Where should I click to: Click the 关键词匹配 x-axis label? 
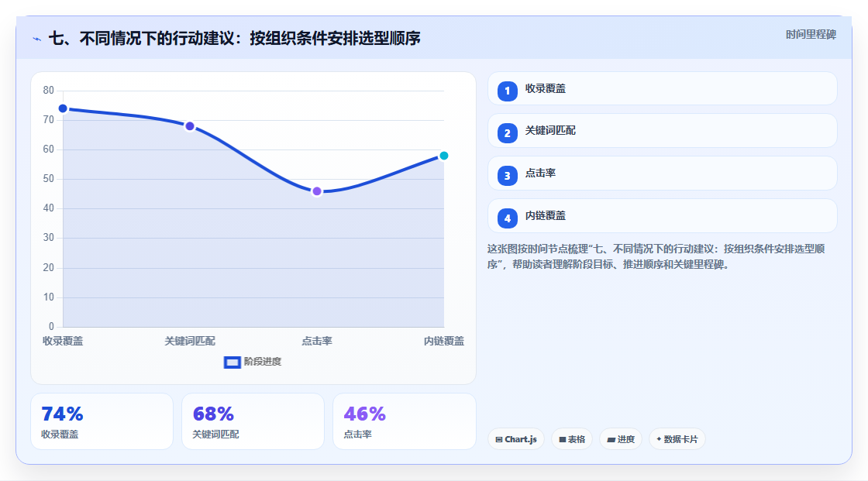(x=190, y=341)
